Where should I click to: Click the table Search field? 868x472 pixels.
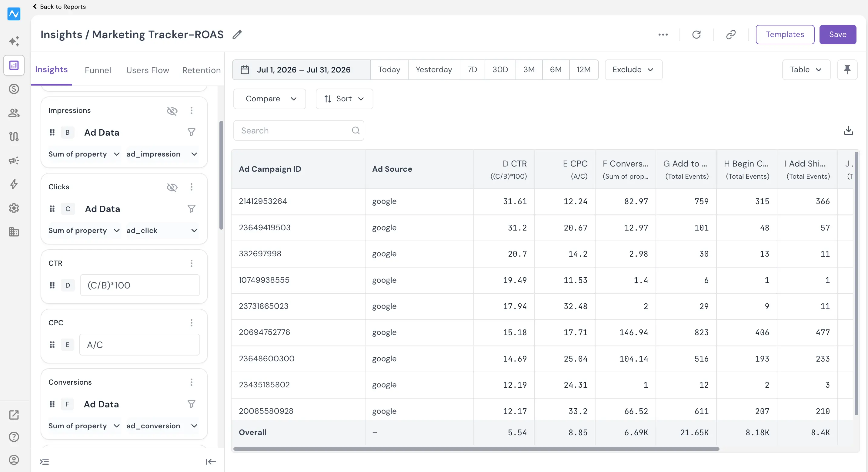299,130
